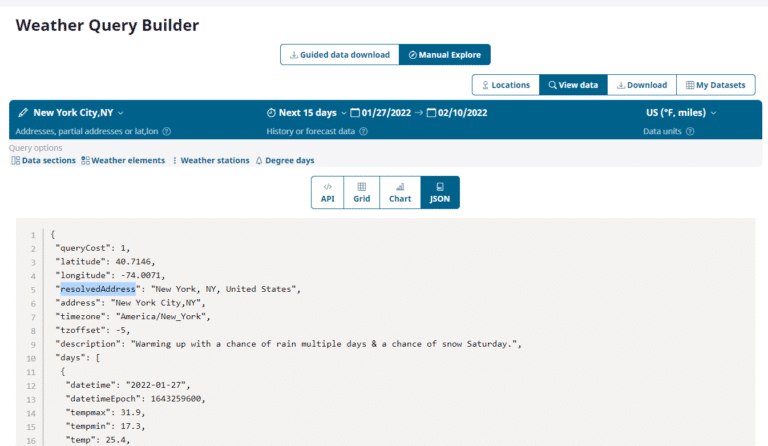Click the Degree days bell icon
Image resolution: width=768 pixels, height=446 pixels.
pos(259,160)
